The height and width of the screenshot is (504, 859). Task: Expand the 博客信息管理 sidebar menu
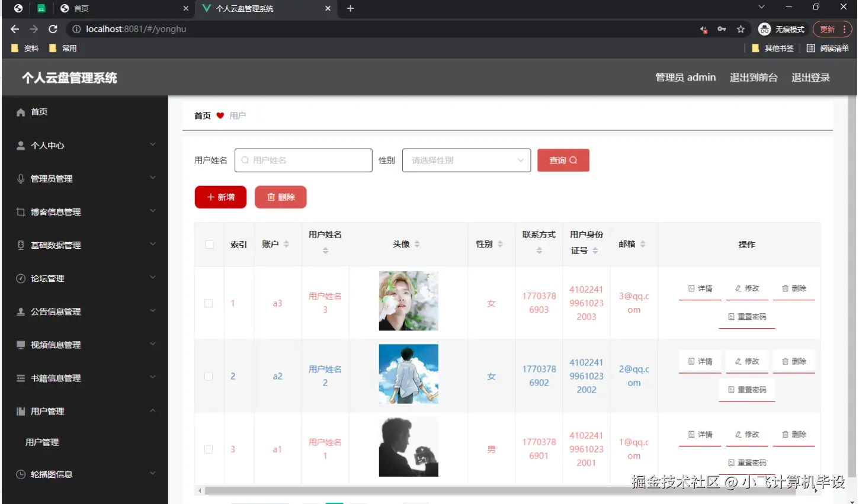(x=153, y=211)
